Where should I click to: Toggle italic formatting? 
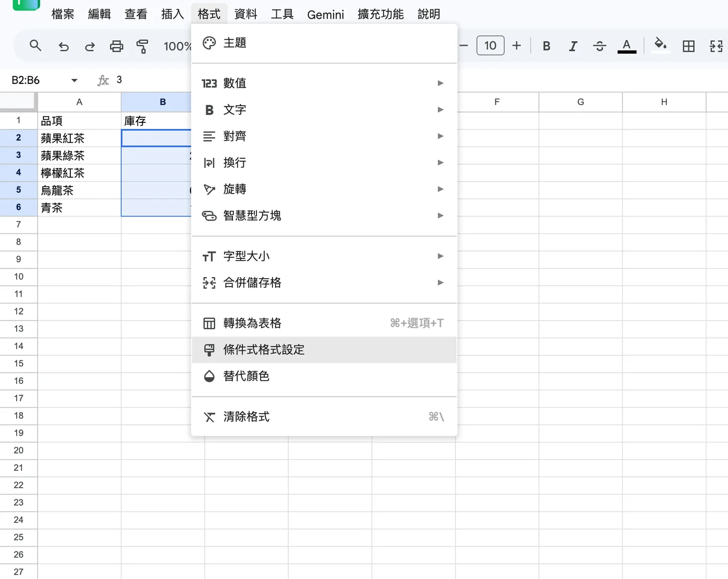pos(573,46)
